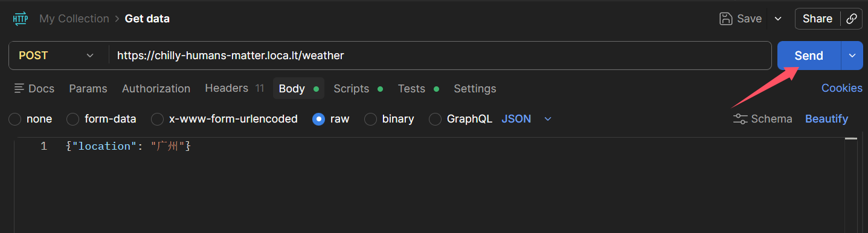Open the Cookies link
868x233 pixels.
coord(842,88)
